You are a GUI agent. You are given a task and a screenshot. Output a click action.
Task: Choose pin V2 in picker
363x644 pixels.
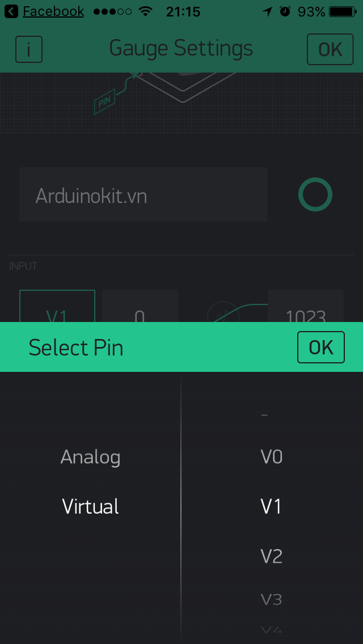pos(271,556)
